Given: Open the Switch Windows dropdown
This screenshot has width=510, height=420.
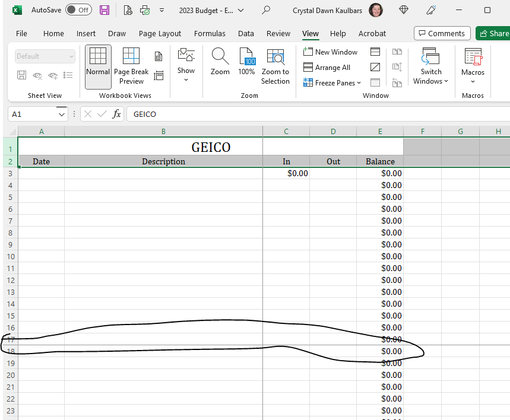Looking at the screenshot, I should point(430,66).
